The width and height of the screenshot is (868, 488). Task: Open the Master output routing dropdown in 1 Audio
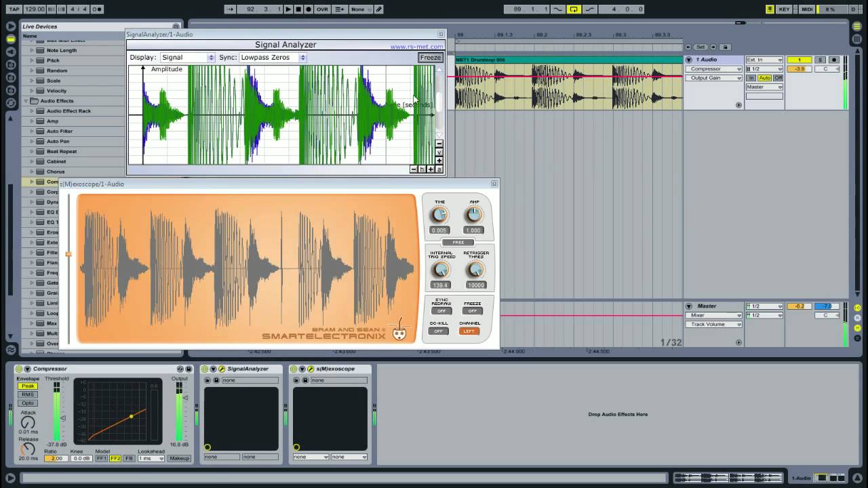click(764, 87)
